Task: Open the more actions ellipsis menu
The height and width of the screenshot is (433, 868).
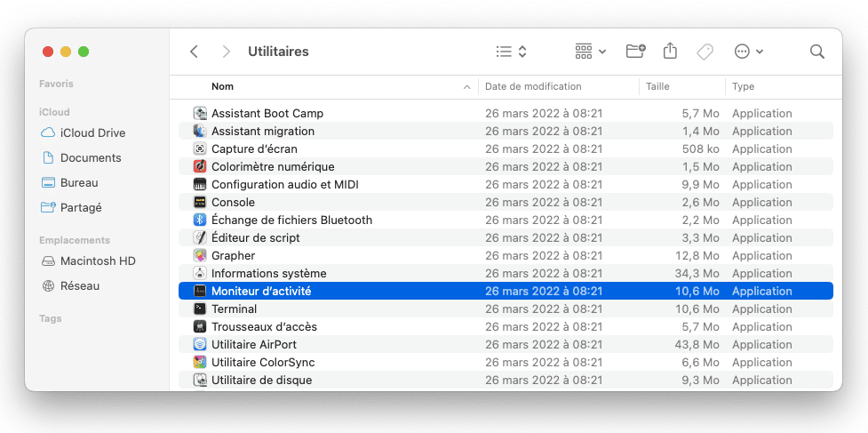Action: pyautogui.click(x=748, y=52)
